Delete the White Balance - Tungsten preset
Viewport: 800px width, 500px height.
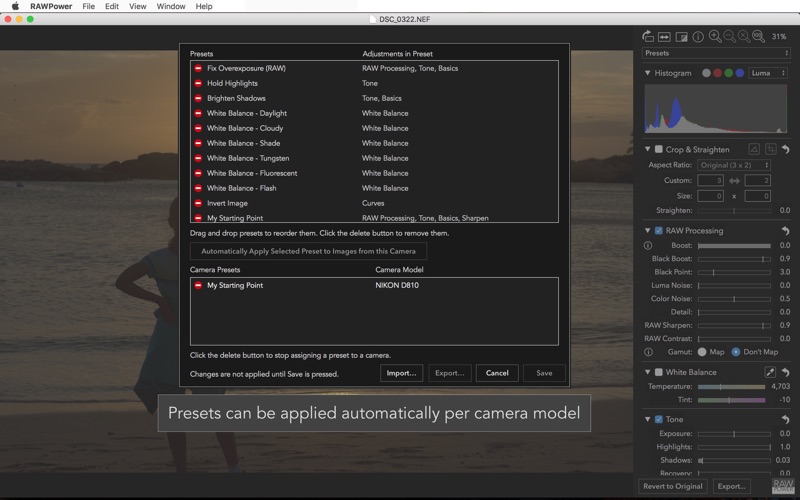(198, 158)
